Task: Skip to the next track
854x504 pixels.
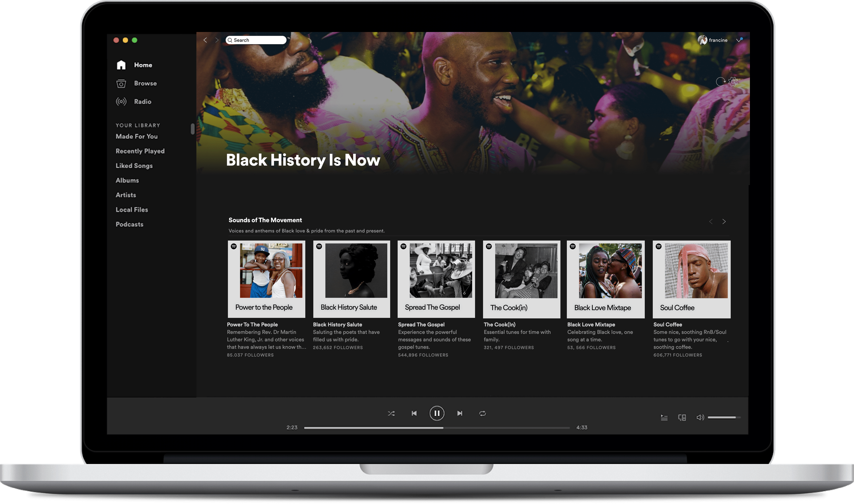Action: [x=460, y=413]
